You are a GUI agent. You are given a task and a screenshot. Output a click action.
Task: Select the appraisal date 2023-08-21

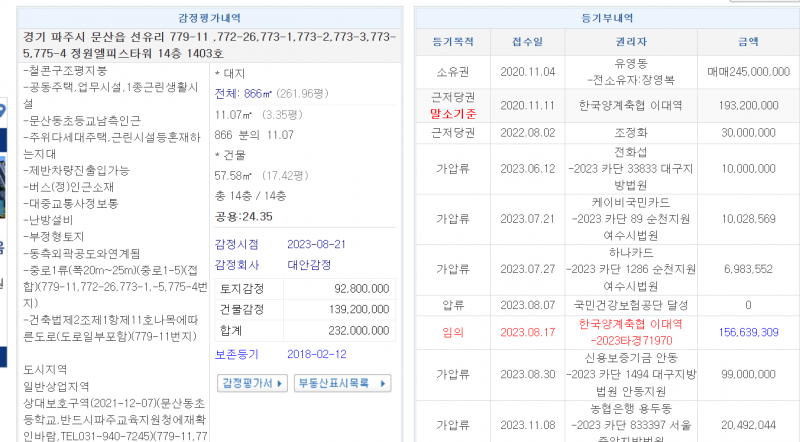(x=315, y=244)
